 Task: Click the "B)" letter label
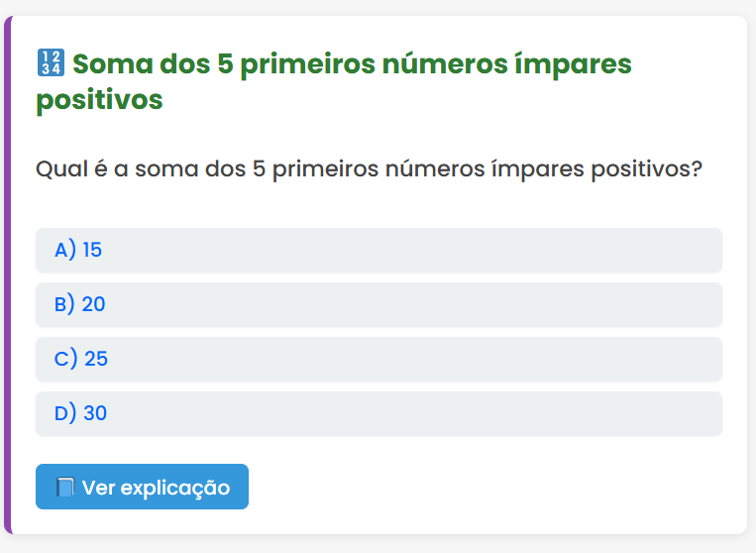(65, 304)
